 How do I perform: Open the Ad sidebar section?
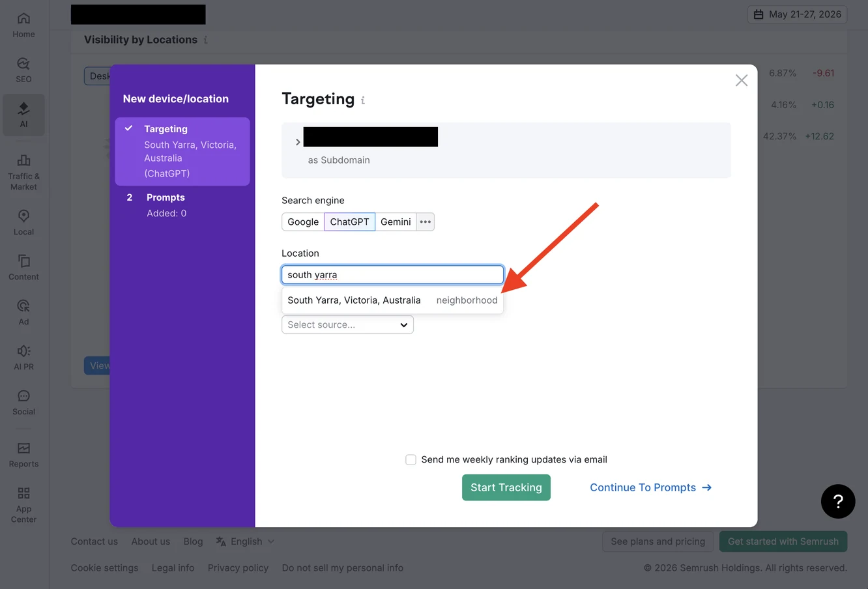coord(23,313)
